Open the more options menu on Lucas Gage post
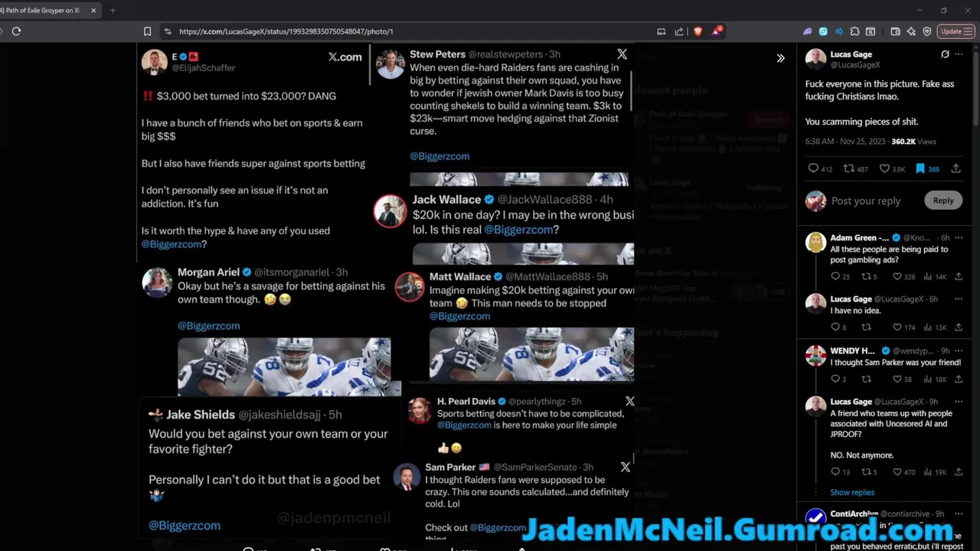This screenshot has width=980, height=551. [x=959, y=54]
